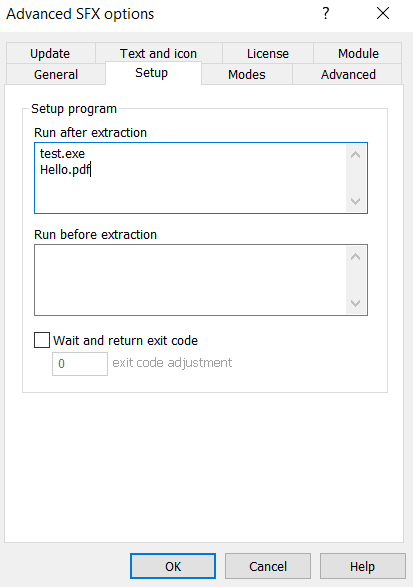
Task: Switch to the Update tab
Action: pyautogui.click(x=51, y=53)
